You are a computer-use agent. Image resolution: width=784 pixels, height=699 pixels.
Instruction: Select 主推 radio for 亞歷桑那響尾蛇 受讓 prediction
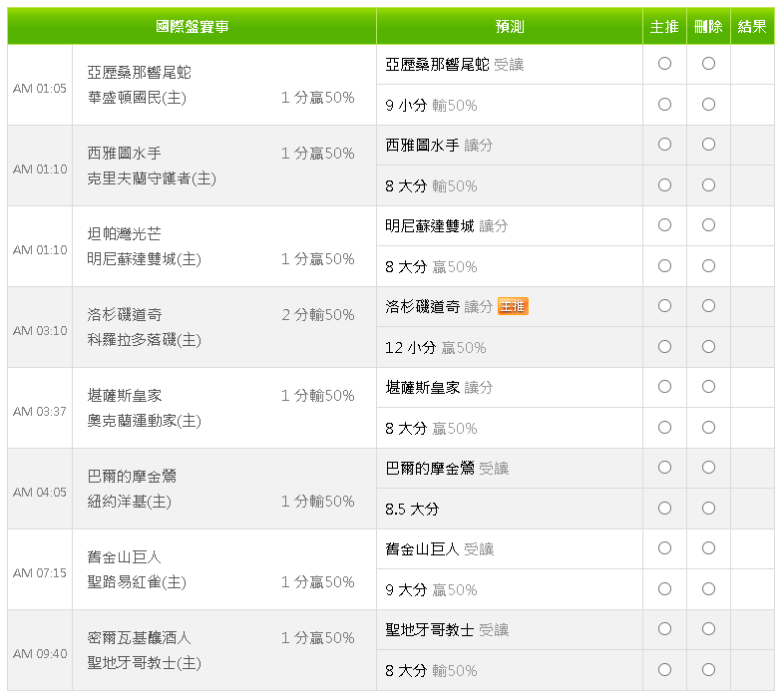click(x=664, y=64)
